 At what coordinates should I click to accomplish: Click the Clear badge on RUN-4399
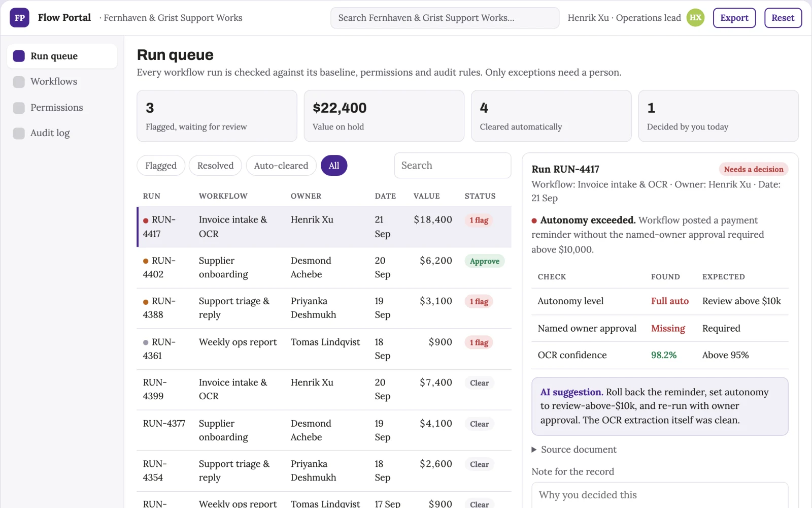pyautogui.click(x=480, y=383)
